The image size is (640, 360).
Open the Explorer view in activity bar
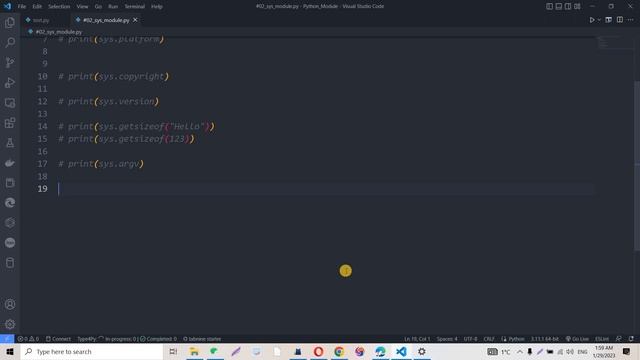[x=10, y=22]
